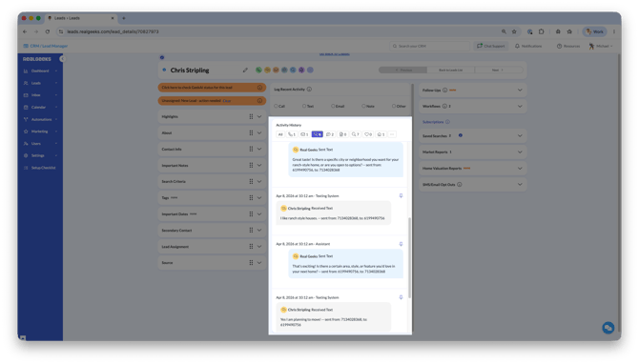Expand the About section chevron
Viewport: 639px width, 364px height.
coord(259,132)
